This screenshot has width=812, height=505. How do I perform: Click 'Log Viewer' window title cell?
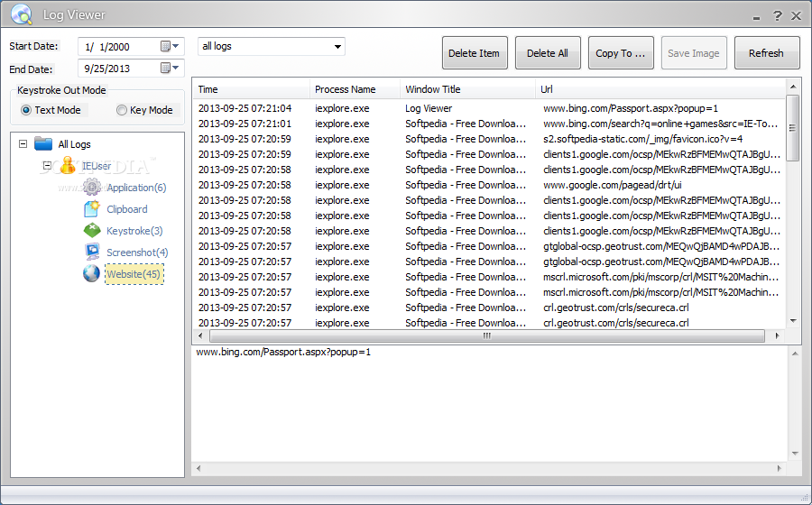pyautogui.click(x=429, y=108)
